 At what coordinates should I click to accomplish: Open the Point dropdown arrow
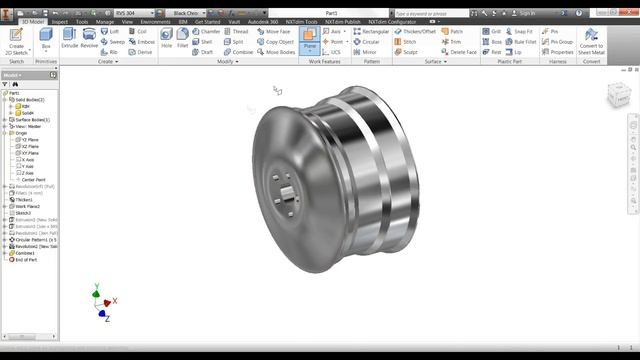(347, 42)
